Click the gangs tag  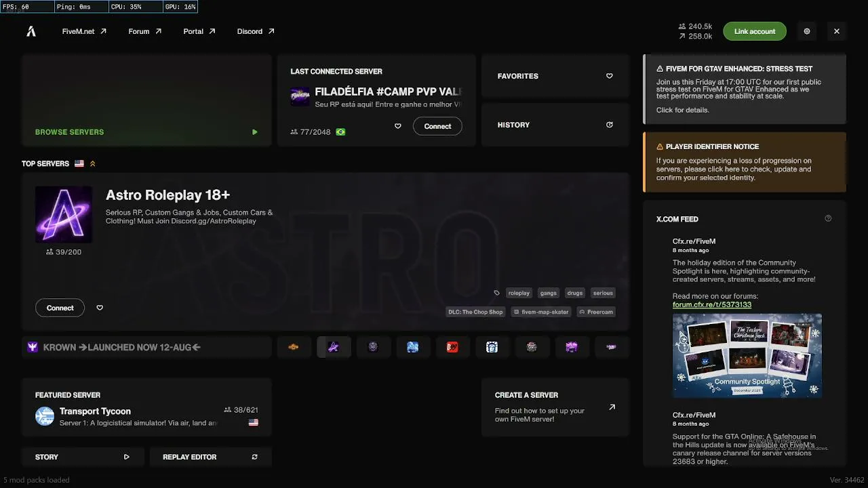point(549,293)
